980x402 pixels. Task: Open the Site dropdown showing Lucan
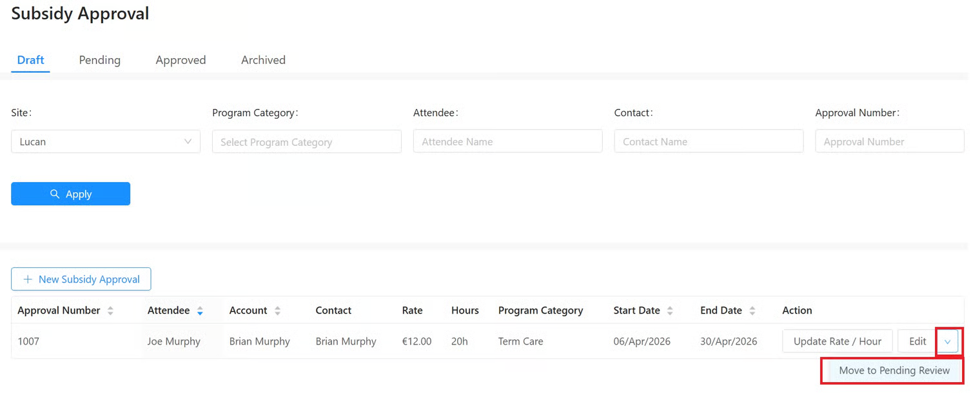106,141
